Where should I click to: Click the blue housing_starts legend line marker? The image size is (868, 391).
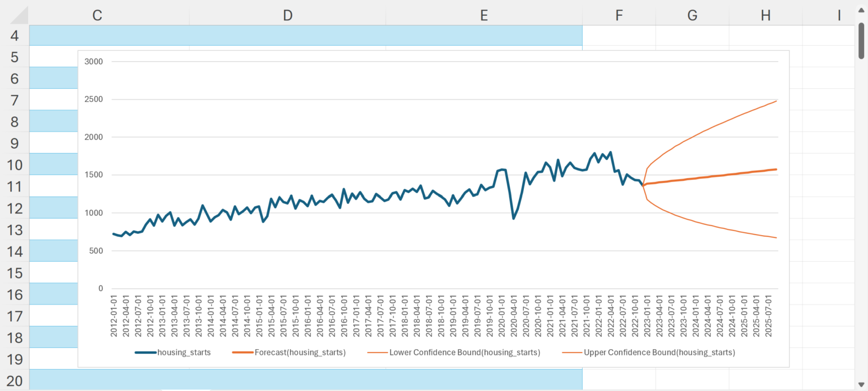[146, 352]
